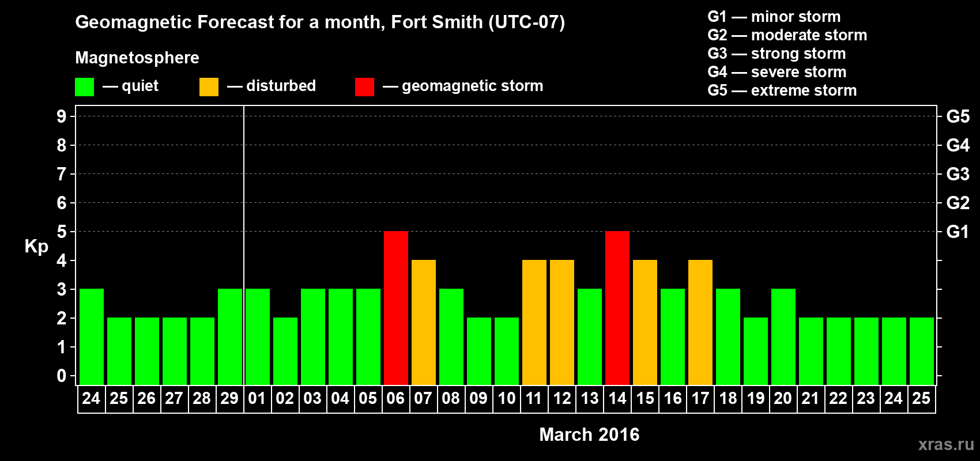This screenshot has height=461, width=980.
Task: Select the orange bar for March 12
Action: coord(562,323)
